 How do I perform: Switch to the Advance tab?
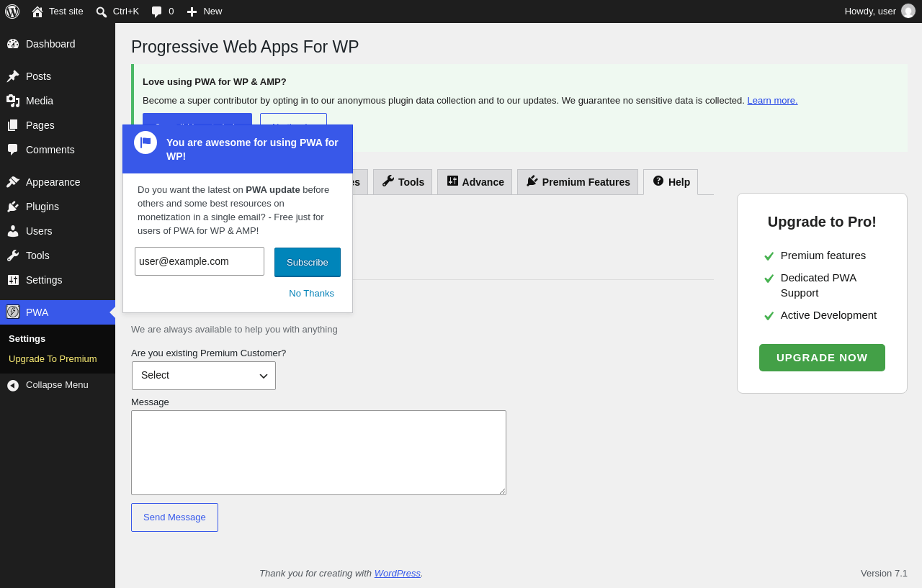click(475, 182)
